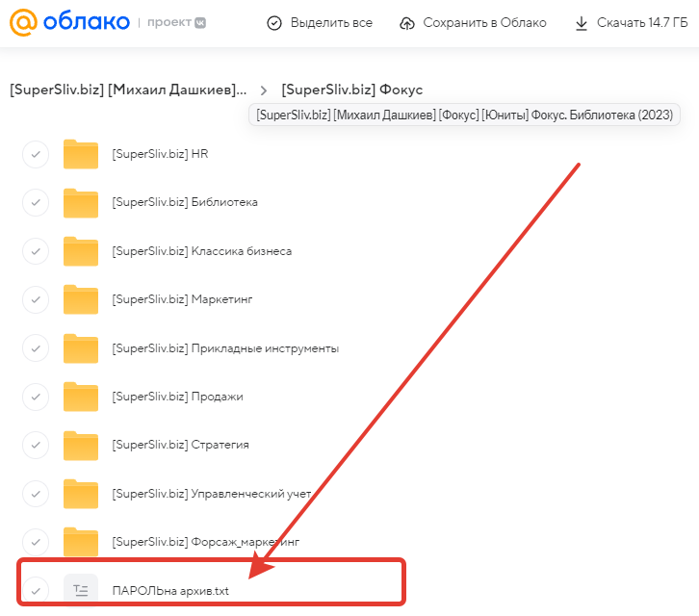Open the Маркетинг folder icon

click(x=81, y=299)
